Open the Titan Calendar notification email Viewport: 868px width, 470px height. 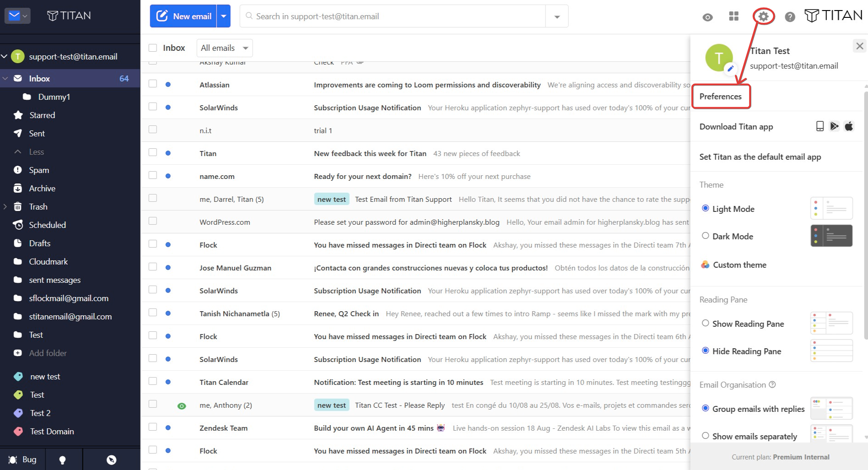[x=415, y=382]
